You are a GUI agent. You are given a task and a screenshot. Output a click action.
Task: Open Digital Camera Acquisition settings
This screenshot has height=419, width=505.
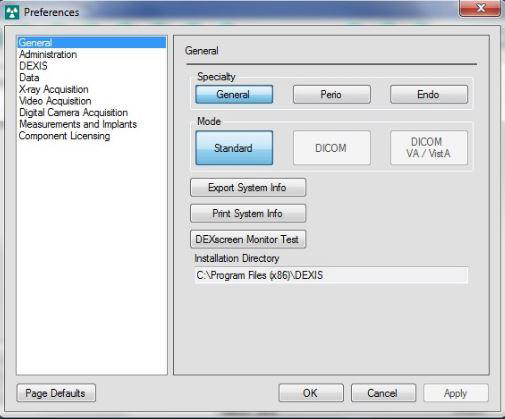point(73,113)
